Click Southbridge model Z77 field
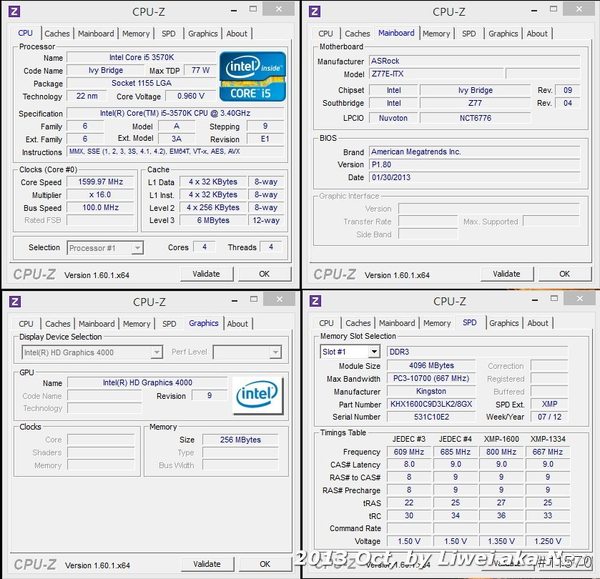Image resolution: width=600 pixels, height=579 pixels. click(475, 103)
